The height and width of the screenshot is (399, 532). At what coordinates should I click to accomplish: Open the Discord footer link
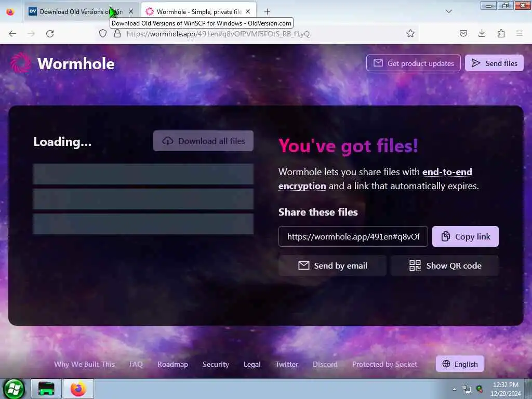[x=325, y=364]
